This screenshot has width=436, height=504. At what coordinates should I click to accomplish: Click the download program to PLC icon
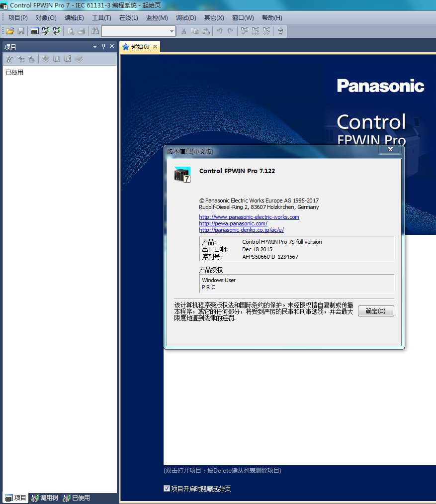(46, 31)
